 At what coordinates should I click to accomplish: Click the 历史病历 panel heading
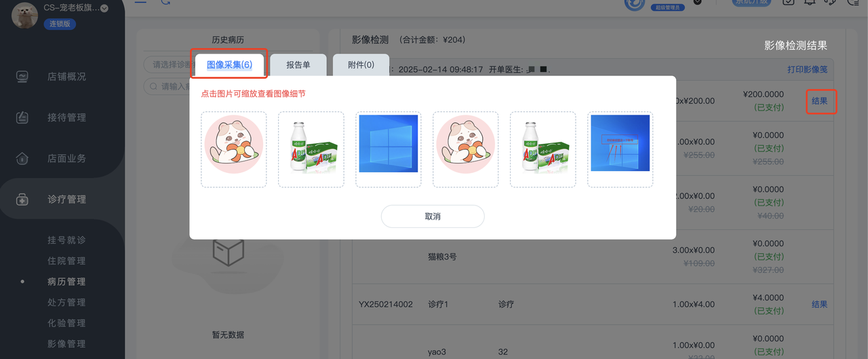tap(228, 40)
